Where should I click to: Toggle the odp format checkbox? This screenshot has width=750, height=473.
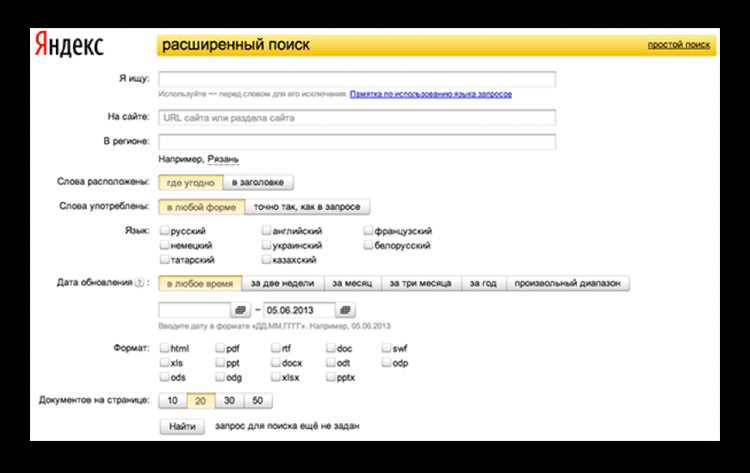[x=386, y=362]
